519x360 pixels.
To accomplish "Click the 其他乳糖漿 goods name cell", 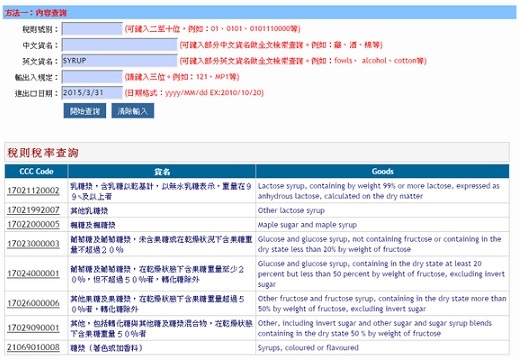I will click(x=162, y=211).
